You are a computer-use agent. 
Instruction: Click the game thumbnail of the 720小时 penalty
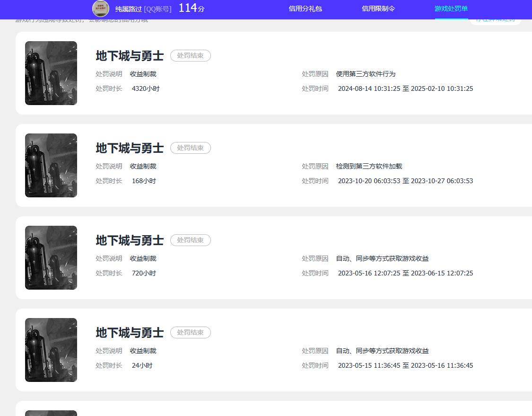click(51, 257)
